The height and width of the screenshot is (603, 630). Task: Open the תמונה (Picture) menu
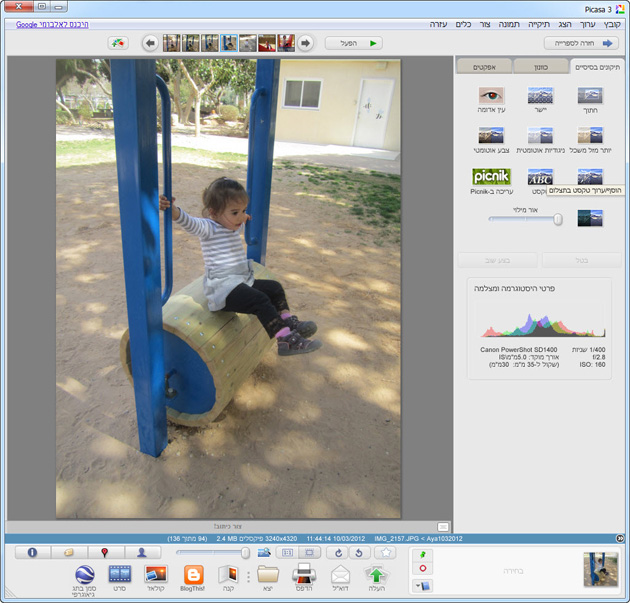pos(509,25)
